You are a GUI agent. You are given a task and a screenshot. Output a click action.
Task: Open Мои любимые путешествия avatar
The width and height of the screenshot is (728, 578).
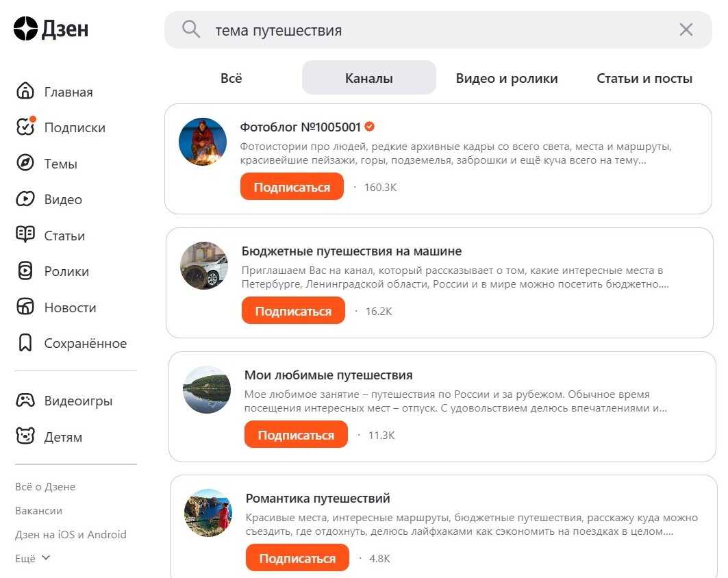coord(207,390)
